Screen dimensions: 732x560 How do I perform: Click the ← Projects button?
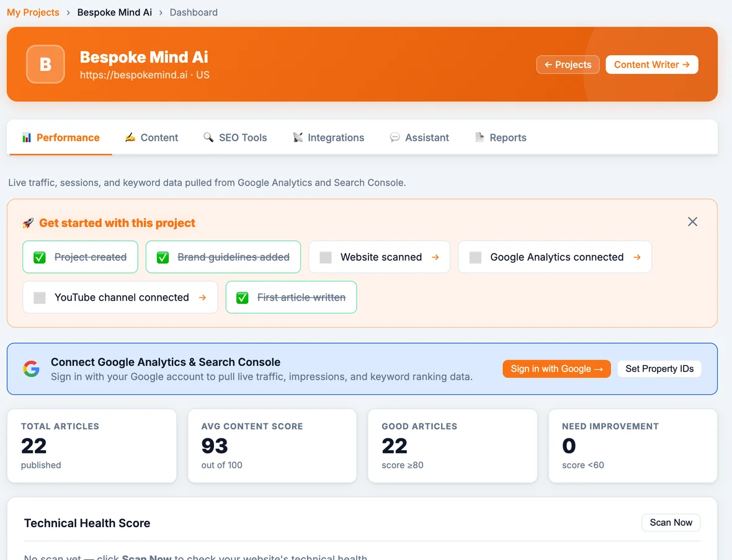point(568,64)
